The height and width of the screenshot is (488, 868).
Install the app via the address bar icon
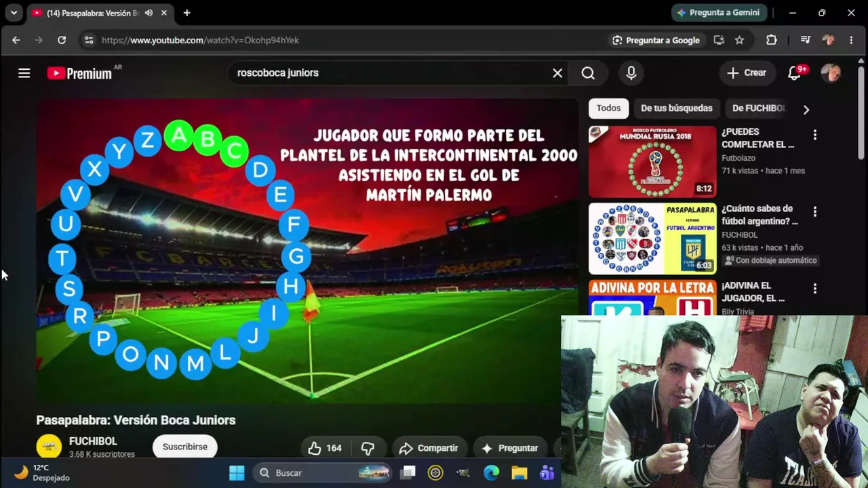click(719, 40)
